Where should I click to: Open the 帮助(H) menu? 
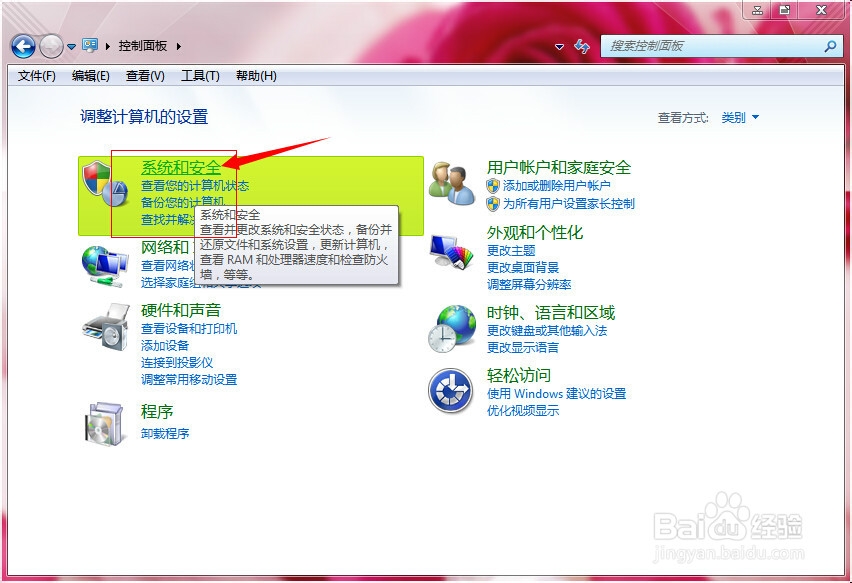[256, 76]
